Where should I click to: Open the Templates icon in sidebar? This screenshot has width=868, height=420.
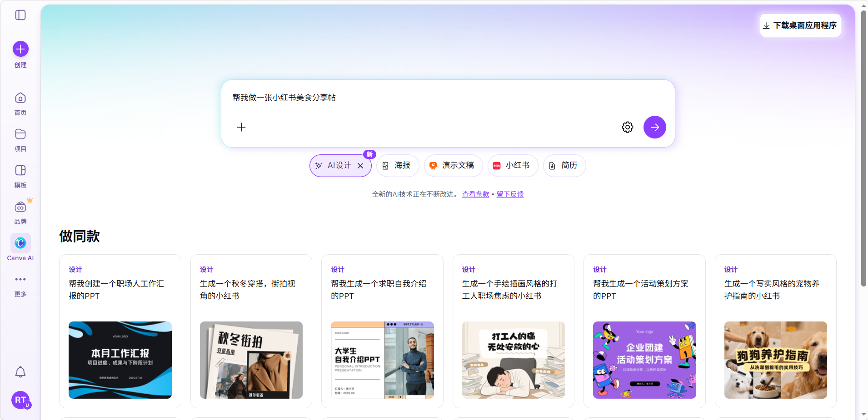coord(20,171)
